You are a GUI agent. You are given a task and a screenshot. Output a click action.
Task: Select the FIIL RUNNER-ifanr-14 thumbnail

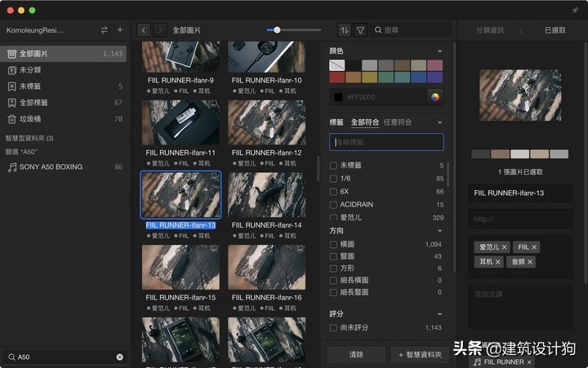coord(266,195)
